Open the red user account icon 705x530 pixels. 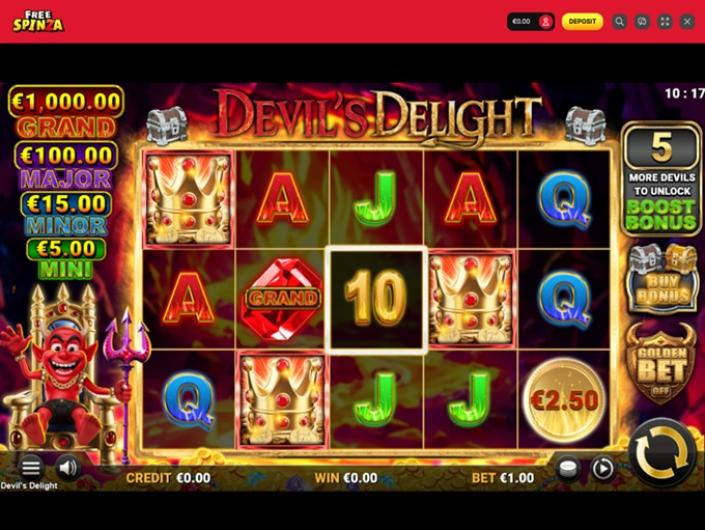click(545, 22)
